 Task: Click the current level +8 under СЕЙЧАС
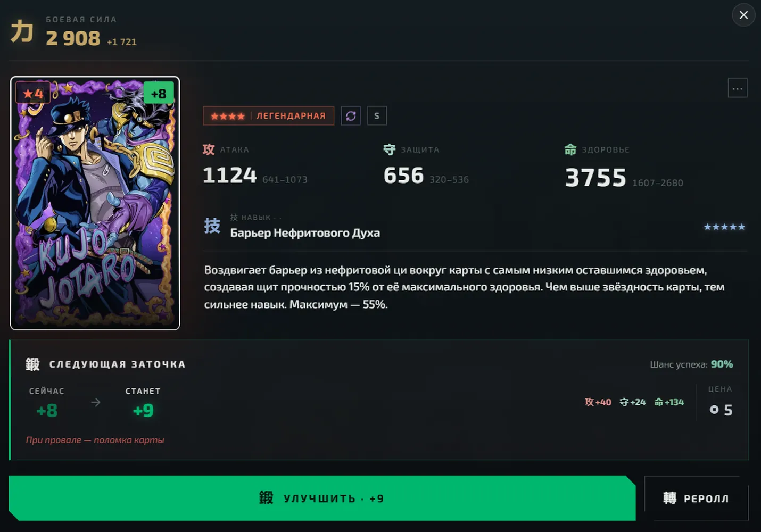pyautogui.click(x=47, y=410)
